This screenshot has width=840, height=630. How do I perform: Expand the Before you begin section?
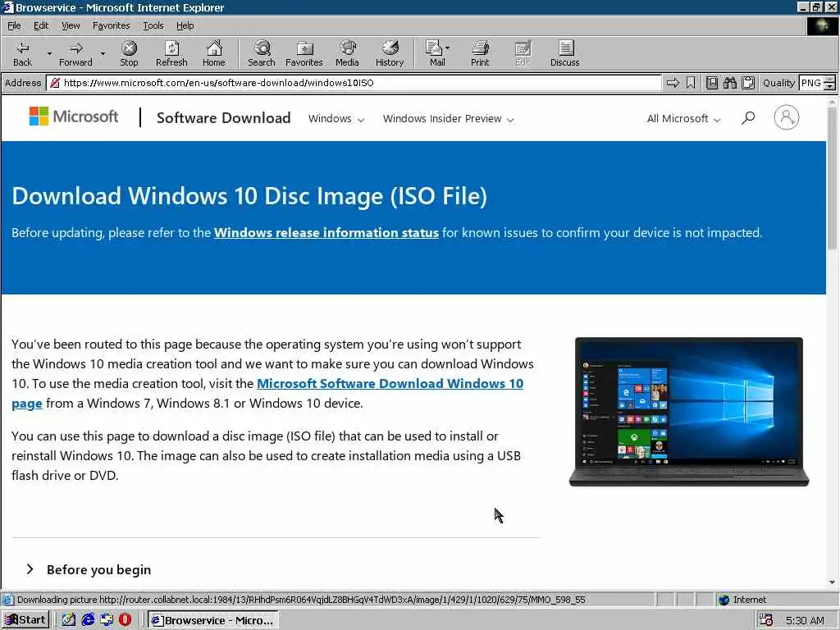click(x=89, y=569)
